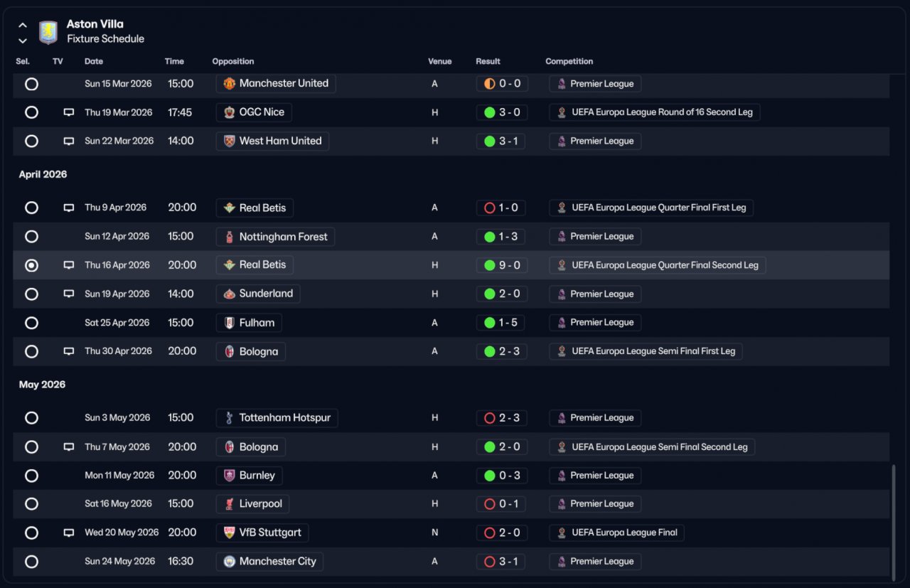Screen dimensions: 910x588
Task: Sort fixtures by the Date column header
Action: pos(93,61)
